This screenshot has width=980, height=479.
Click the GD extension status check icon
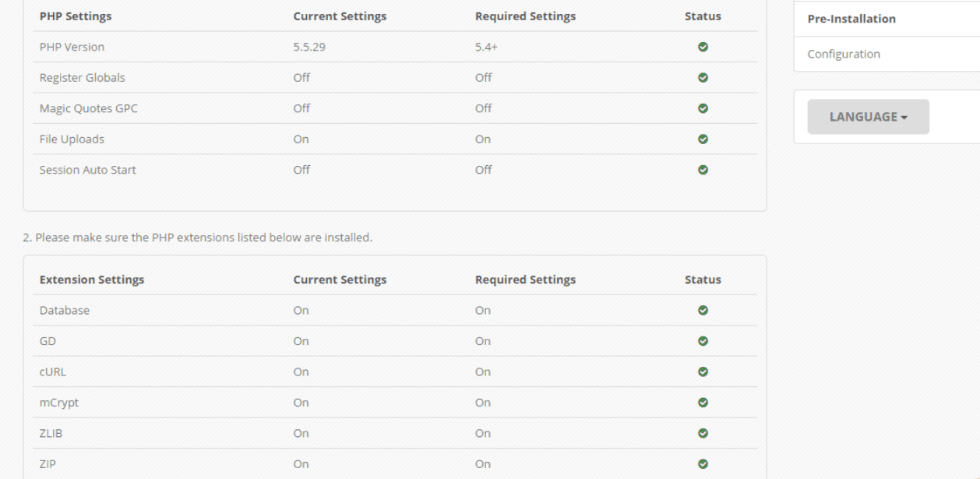click(703, 341)
